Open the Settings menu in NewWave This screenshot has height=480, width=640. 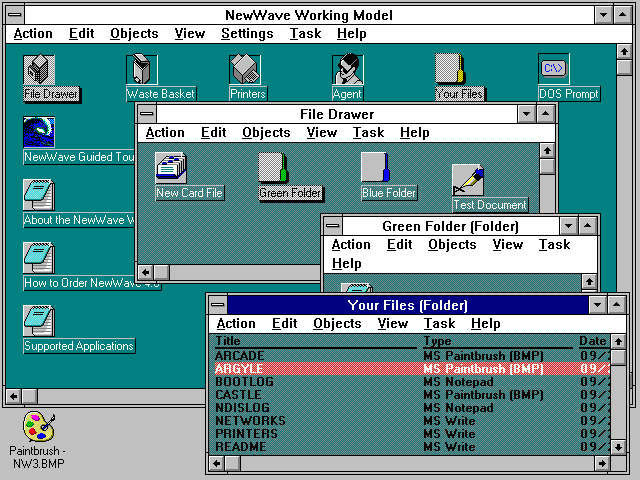[x=246, y=34]
